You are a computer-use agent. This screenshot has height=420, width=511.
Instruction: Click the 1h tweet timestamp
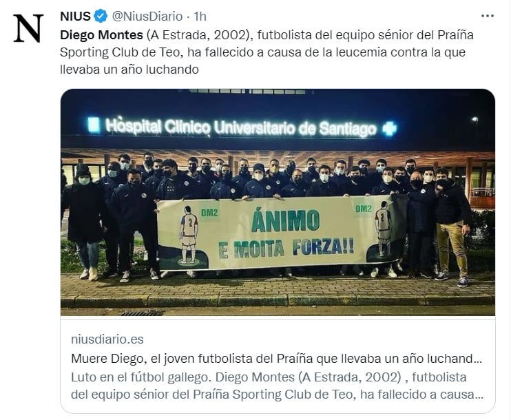(200, 17)
